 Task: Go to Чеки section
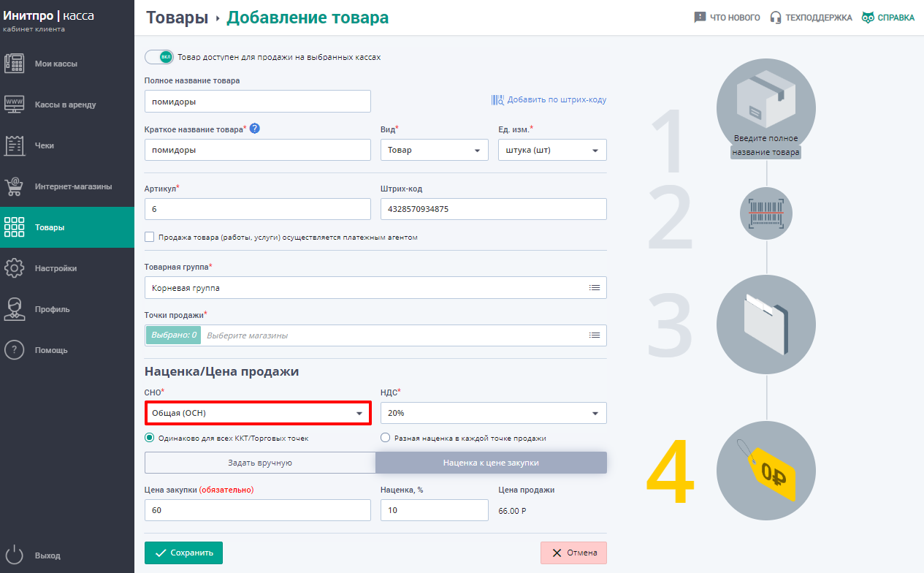click(x=67, y=145)
